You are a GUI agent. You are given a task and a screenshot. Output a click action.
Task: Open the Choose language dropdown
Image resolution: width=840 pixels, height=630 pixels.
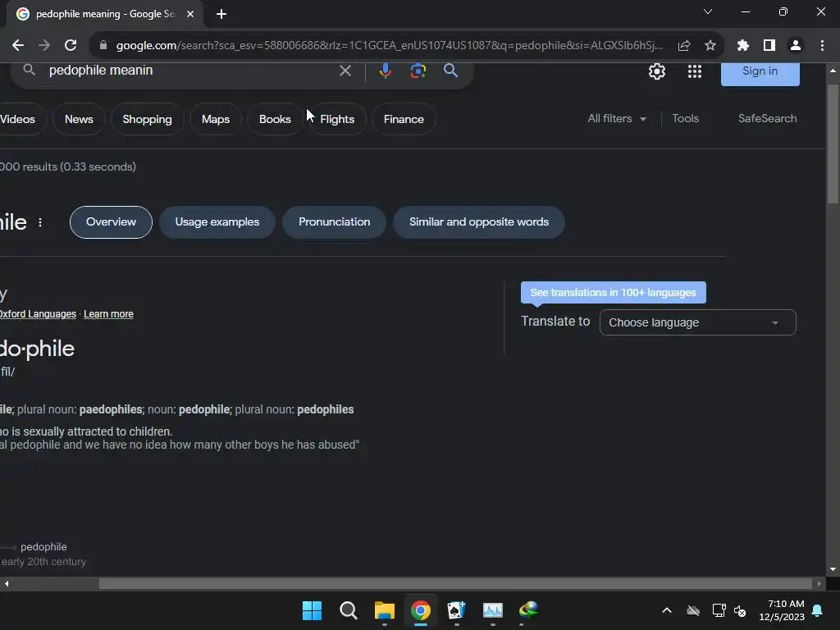click(x=697, y=322)
